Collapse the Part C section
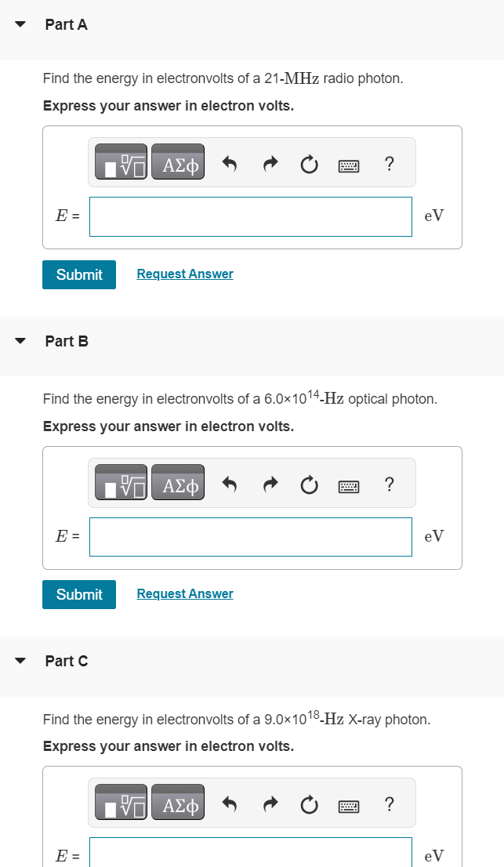This screenshot has width=504, height=867. pos(21,661)
